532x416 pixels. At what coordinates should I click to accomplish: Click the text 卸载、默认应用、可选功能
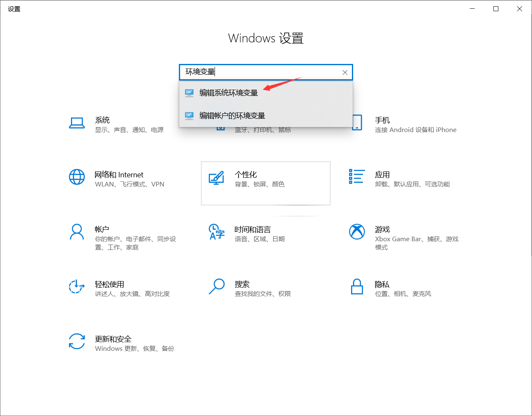coord(412,184)
